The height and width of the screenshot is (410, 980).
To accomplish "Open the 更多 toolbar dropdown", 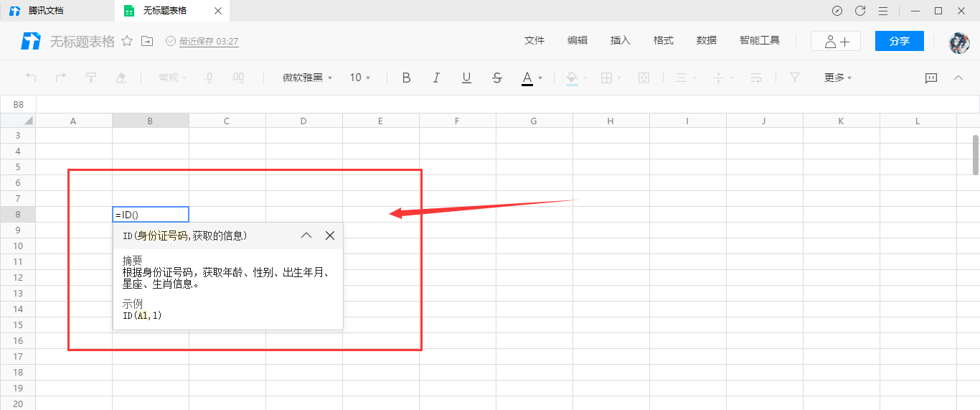I will [x=838, y=78].
